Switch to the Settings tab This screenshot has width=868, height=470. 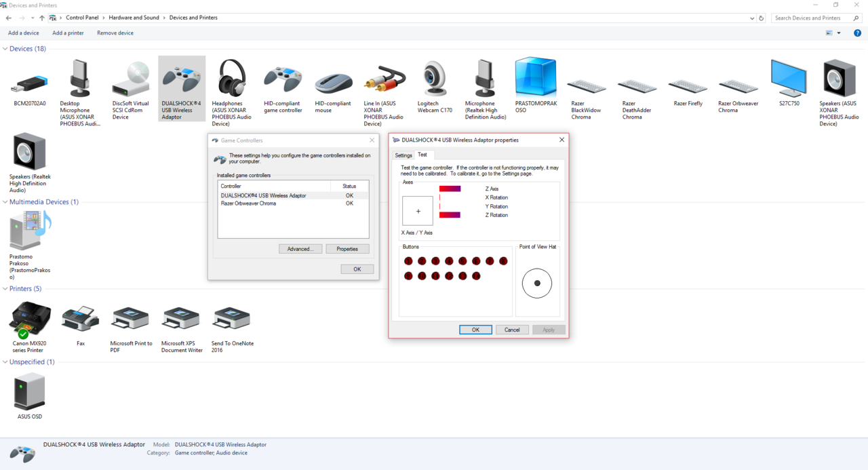pyautogui.click(x=403, y=155)
